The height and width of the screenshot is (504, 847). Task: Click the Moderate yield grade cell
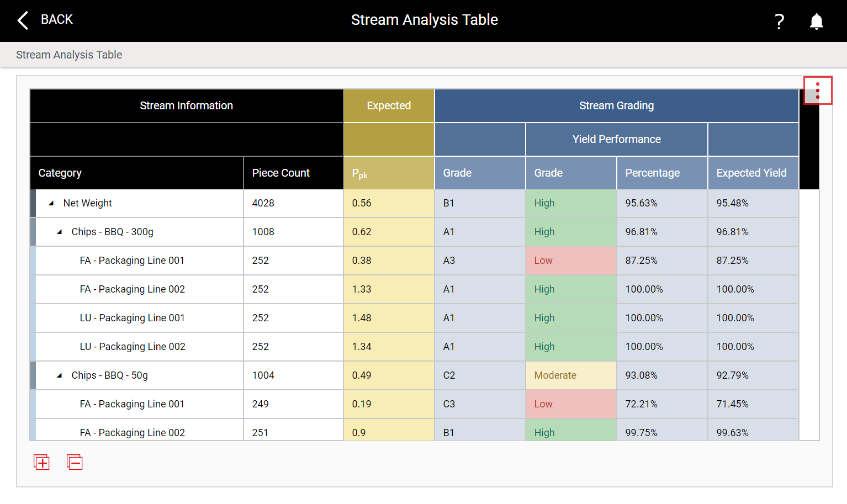(571, 375)
